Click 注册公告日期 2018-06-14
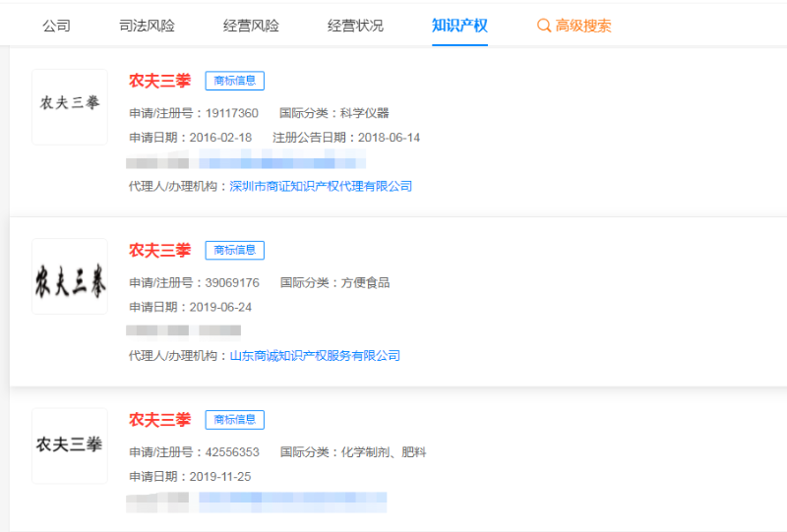787x532 pixels. pos(346,138)
